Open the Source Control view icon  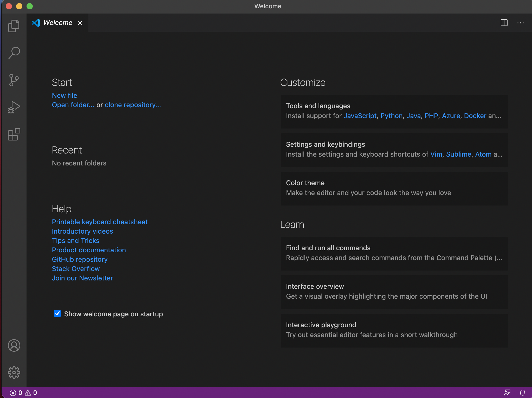coord(14,80)
